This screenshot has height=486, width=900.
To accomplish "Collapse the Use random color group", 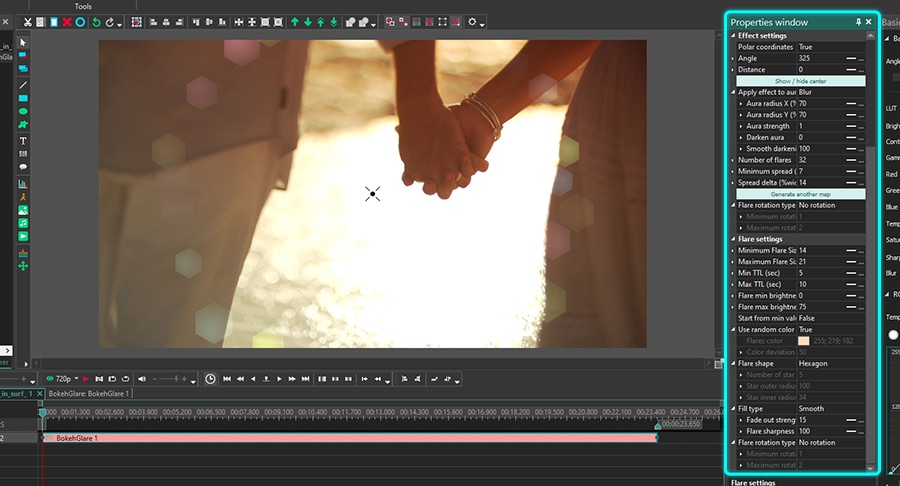I will pyautogui.click(x=733, y=329).
